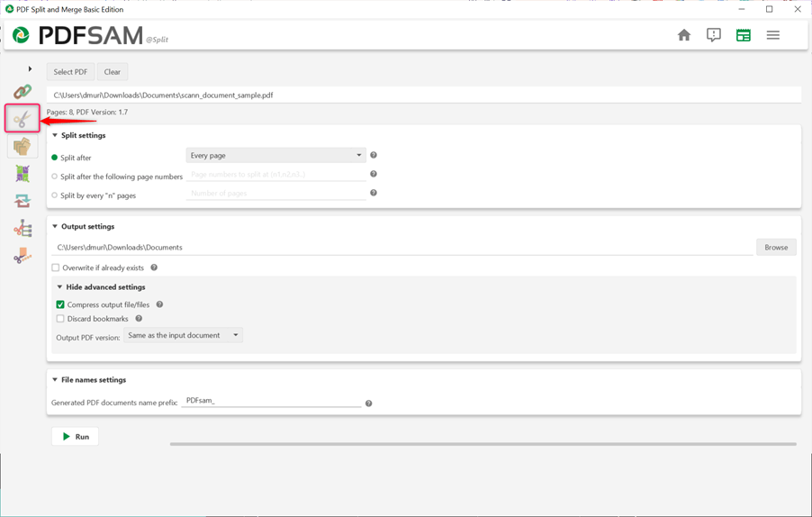Go to the Home dashboard icon
This screenshot has height=517, width=812.
[x=684, y=35]
